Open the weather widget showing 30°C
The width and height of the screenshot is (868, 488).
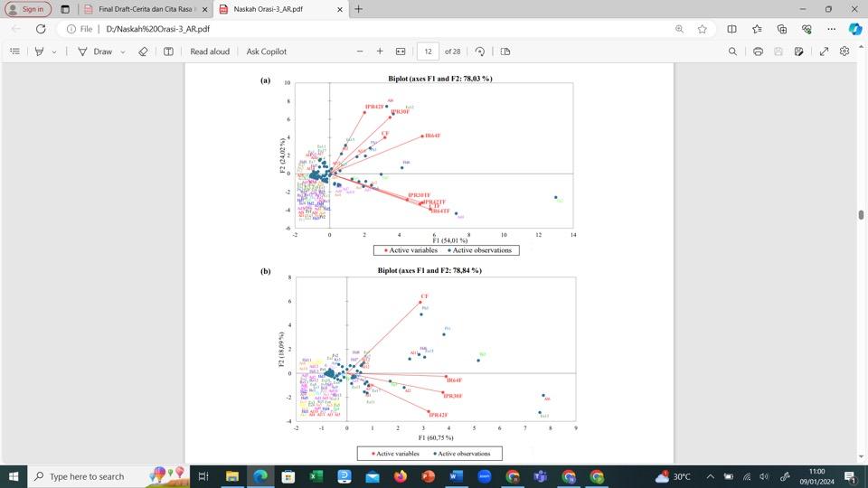pyautogui.click(x=673, y=476)
